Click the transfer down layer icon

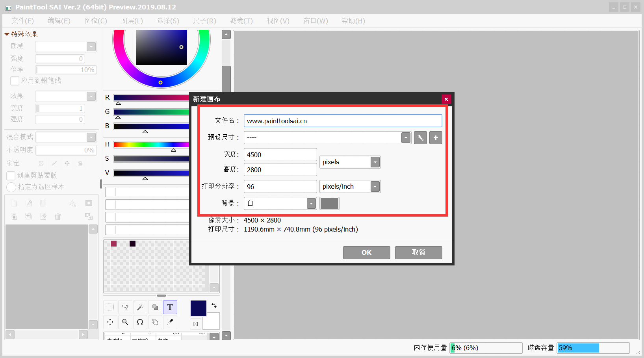point(14,217)
